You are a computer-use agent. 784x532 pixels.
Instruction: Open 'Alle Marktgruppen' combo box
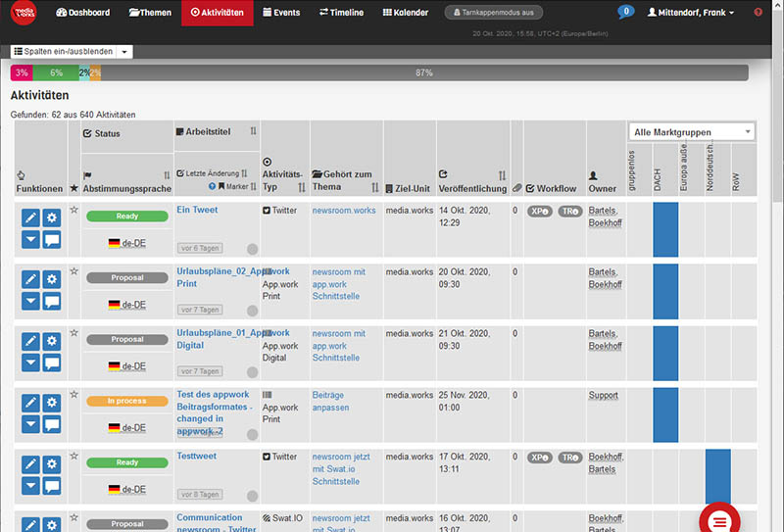(x=692, y=132)
